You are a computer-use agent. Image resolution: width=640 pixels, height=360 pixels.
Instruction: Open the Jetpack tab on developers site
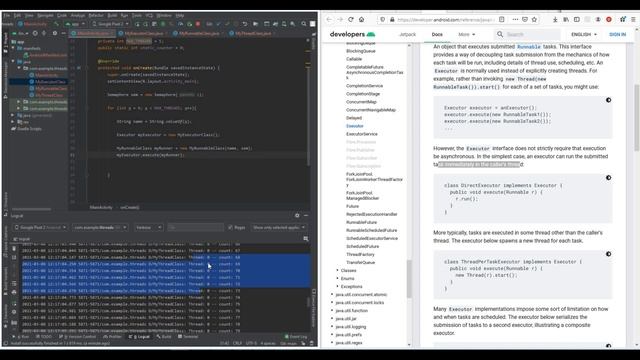pos(407,34)
